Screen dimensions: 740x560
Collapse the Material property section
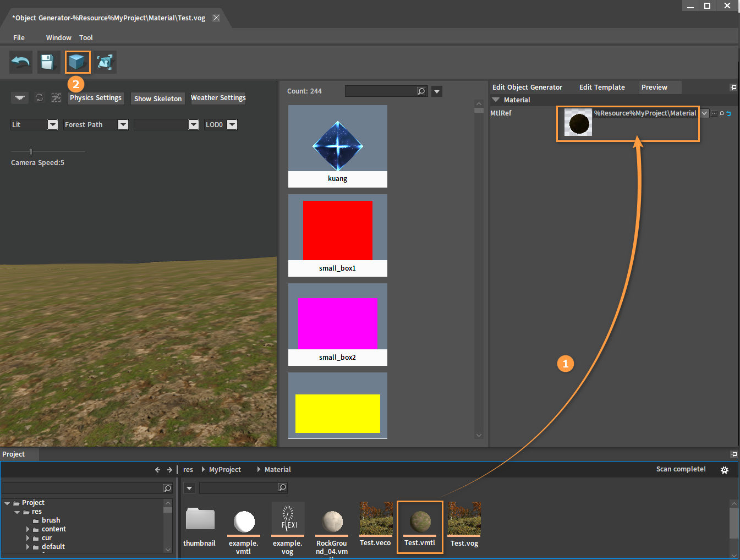[x=496, y=100]
